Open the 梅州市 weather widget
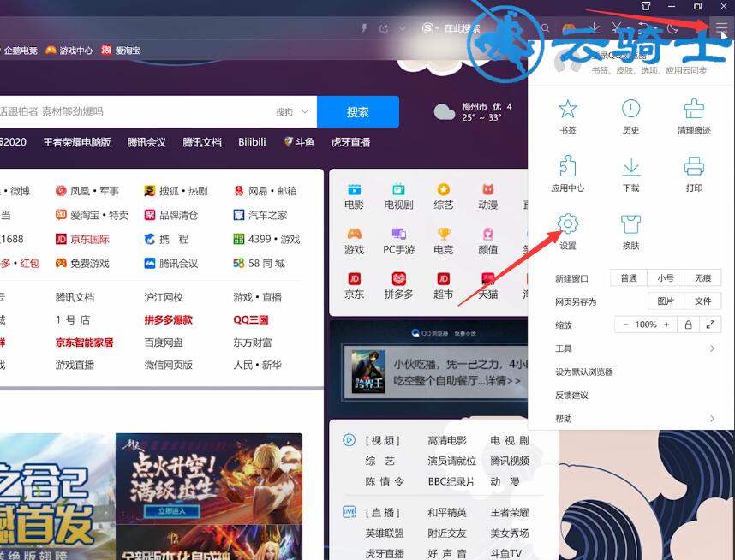 pos(473,111)
